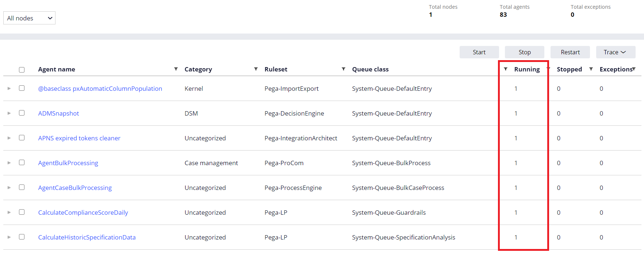Open the Agent name column filter

pos(176,69)
